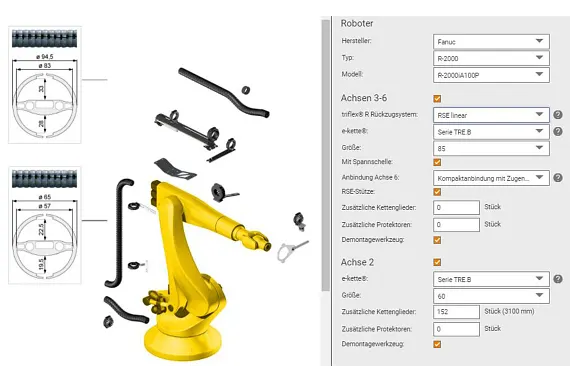This screenshot has width=570, height=380.
Task: Click the Achse 2 heading
Action: pos(357,262)
